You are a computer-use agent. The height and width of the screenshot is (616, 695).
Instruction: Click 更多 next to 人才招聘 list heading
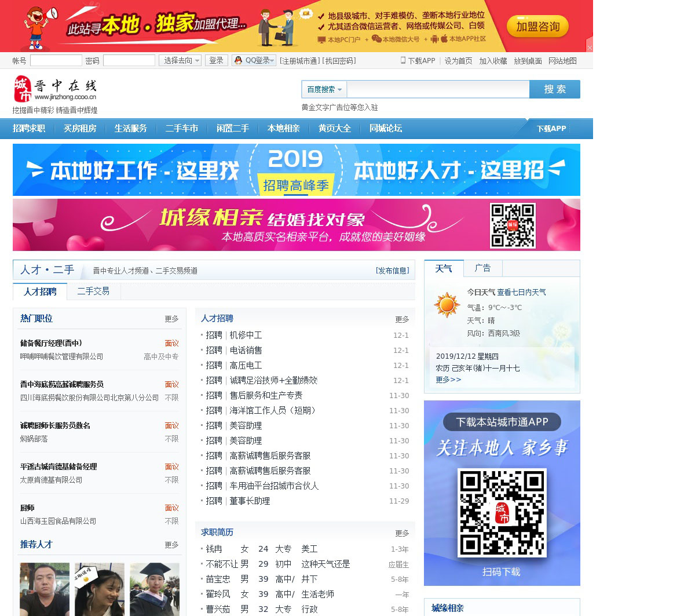402,319
